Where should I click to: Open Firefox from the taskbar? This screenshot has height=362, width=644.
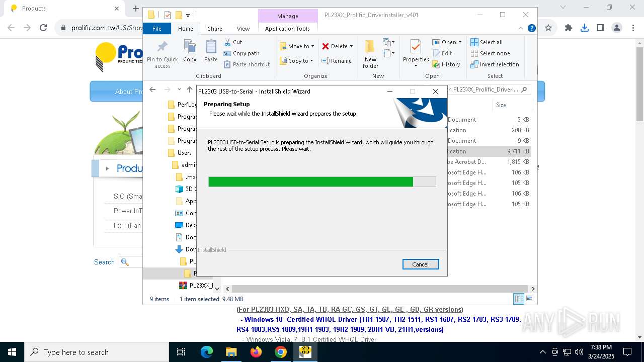tap(256, 352)
